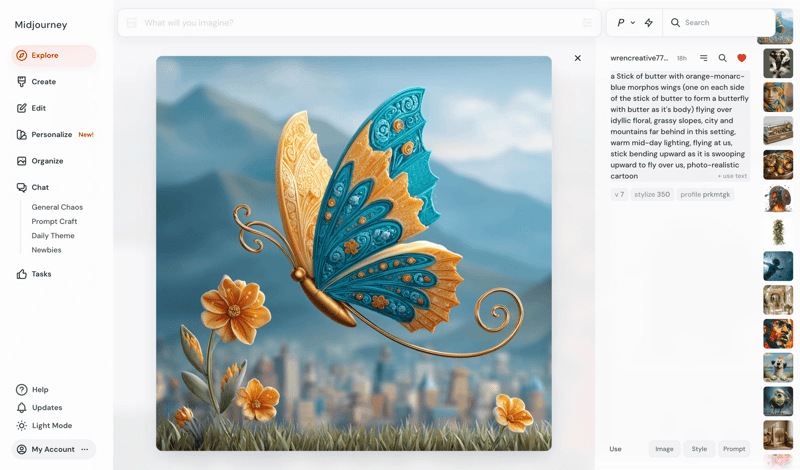Search similar images with magnifier icon
Viewport: 800px width, 470px height.
[722, 58]
